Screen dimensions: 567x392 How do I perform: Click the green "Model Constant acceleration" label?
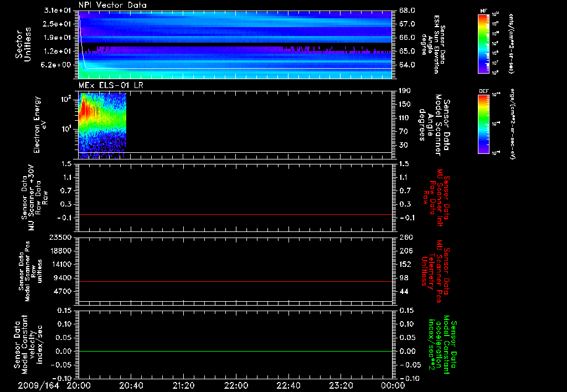(x=442, y=345)
